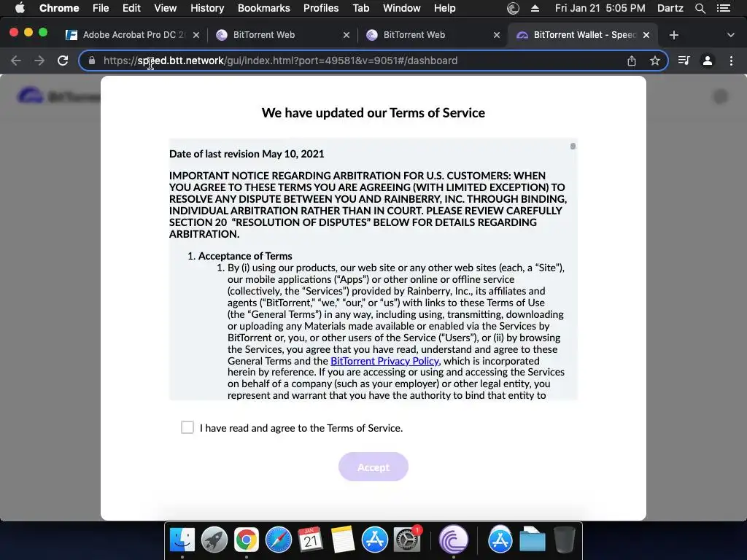Close the Adobe Acrobat Pro DC tab

click(196, 35)
